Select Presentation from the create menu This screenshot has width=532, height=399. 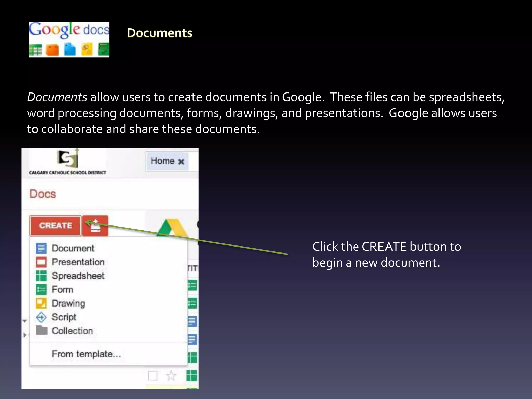78,262
